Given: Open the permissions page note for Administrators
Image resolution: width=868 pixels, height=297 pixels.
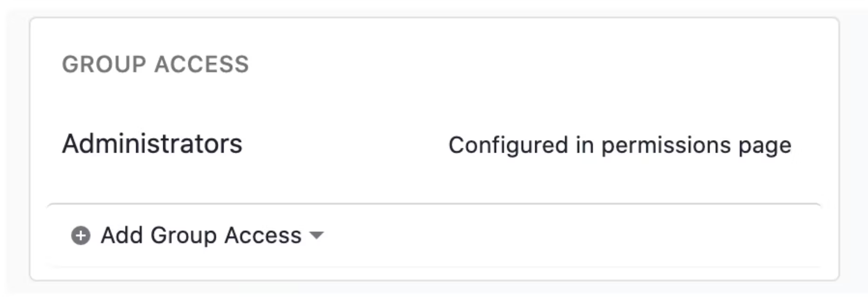Looking at the screenshot, I should [620, 146].
